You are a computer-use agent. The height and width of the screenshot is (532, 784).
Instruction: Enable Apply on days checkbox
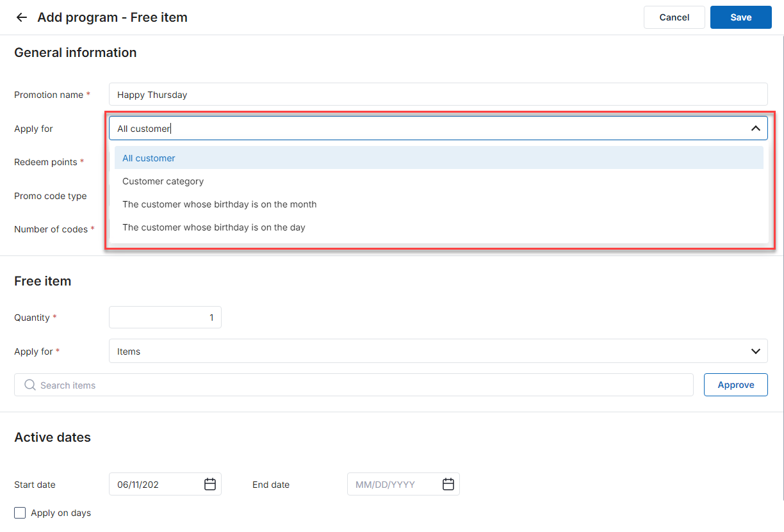[20, 513]
